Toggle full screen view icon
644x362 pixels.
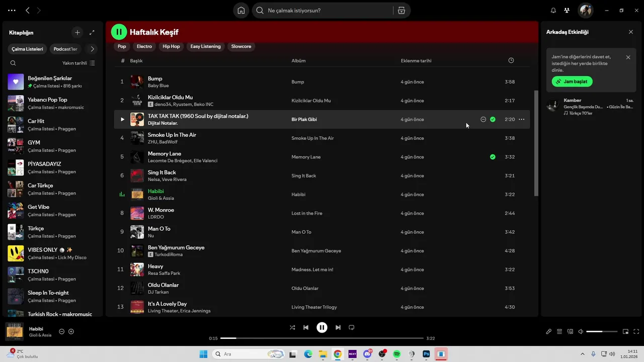click(636, 332)
